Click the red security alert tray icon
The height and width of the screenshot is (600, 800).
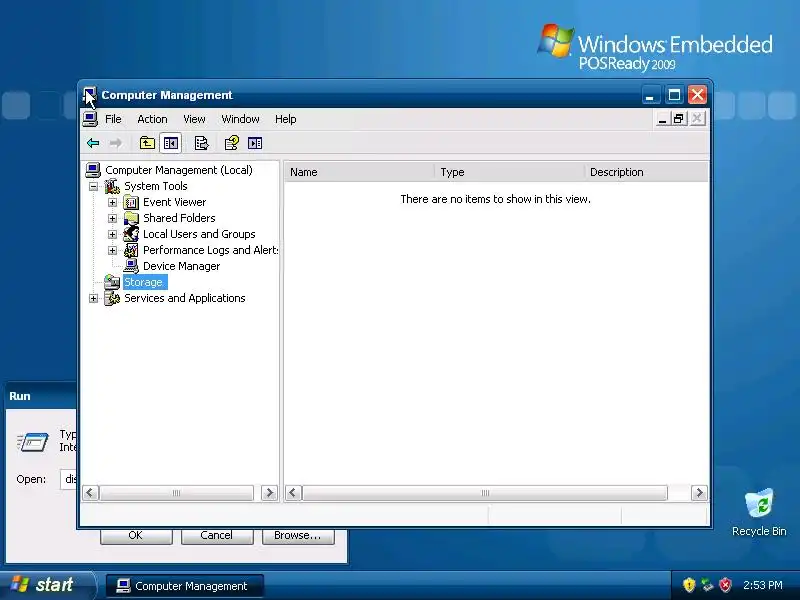726,585
